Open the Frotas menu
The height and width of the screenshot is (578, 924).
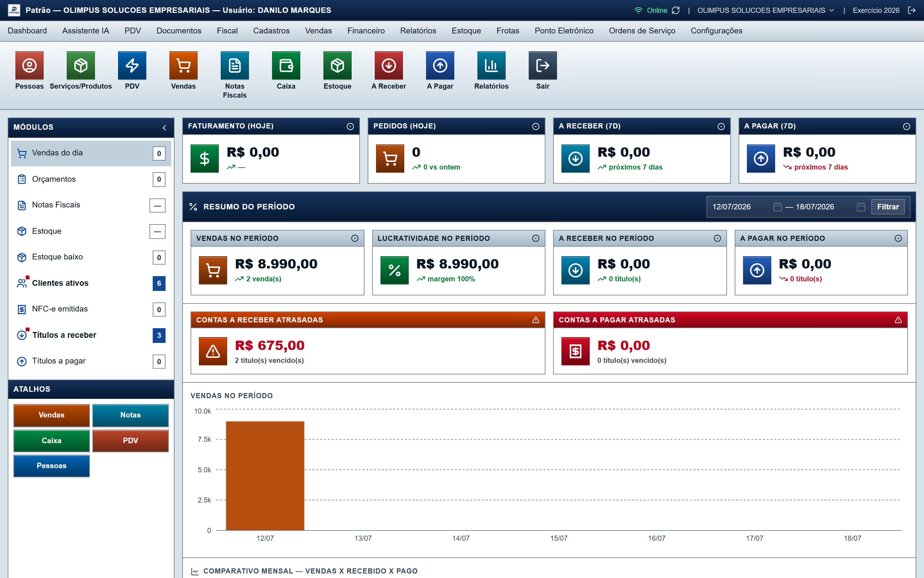508,31
